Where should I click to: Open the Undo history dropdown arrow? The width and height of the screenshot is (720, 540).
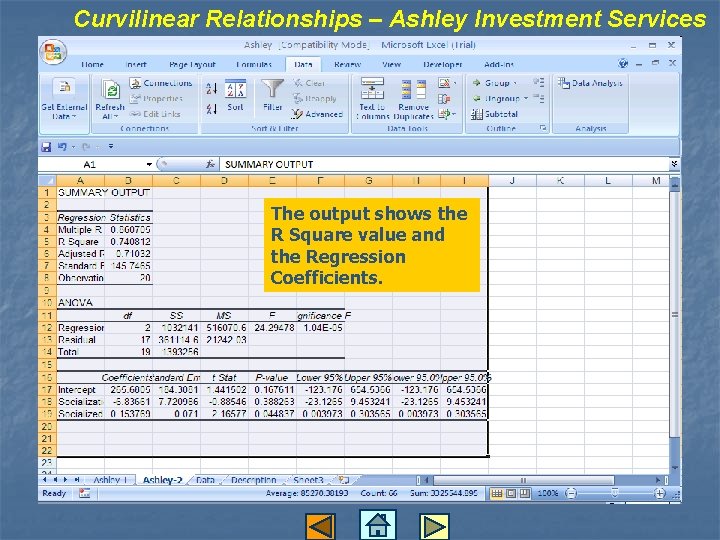click(x=73, y=147)
